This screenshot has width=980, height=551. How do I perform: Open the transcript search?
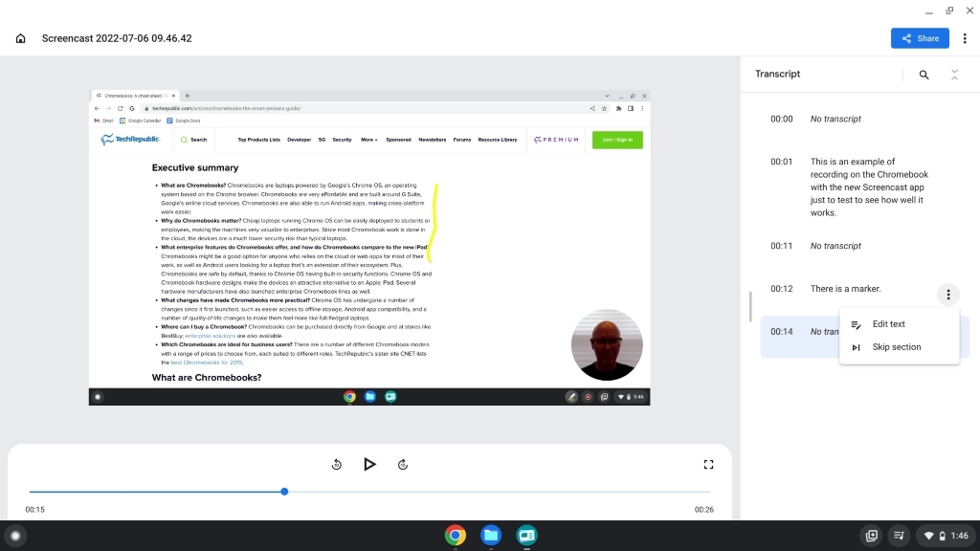pyautogui.click(x=923, y=74)
